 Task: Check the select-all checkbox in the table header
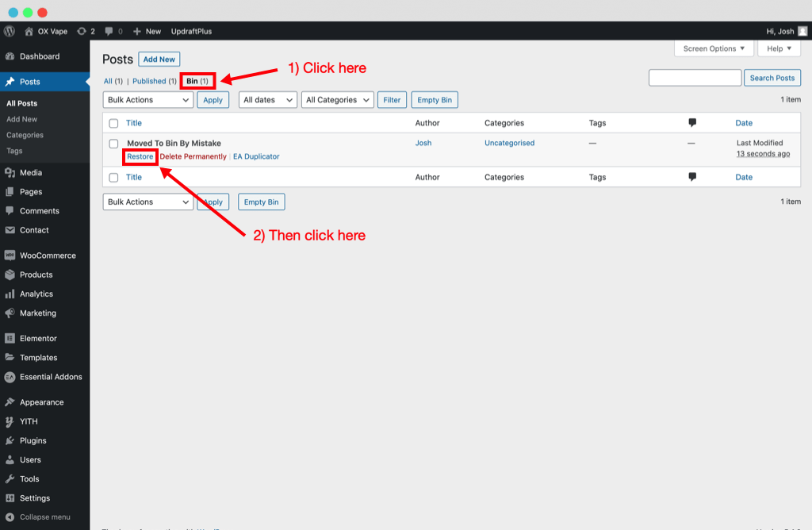(x=113, y=123)
